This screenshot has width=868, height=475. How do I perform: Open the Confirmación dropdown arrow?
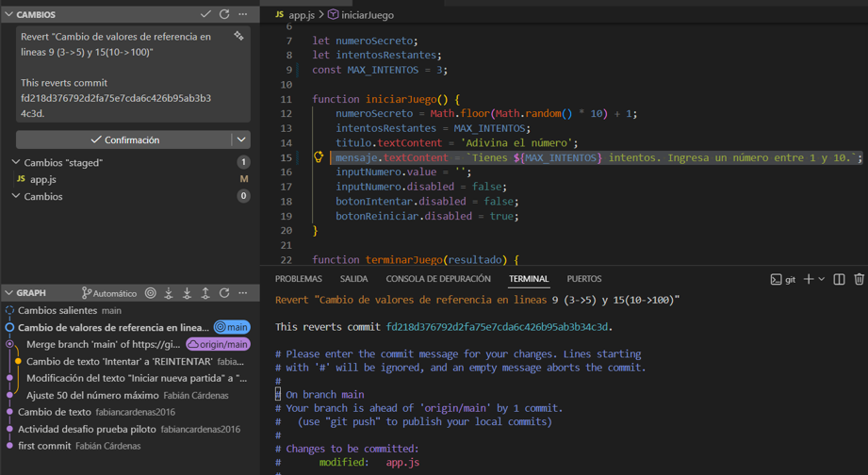pyautogui.click(x=241, y=140)
